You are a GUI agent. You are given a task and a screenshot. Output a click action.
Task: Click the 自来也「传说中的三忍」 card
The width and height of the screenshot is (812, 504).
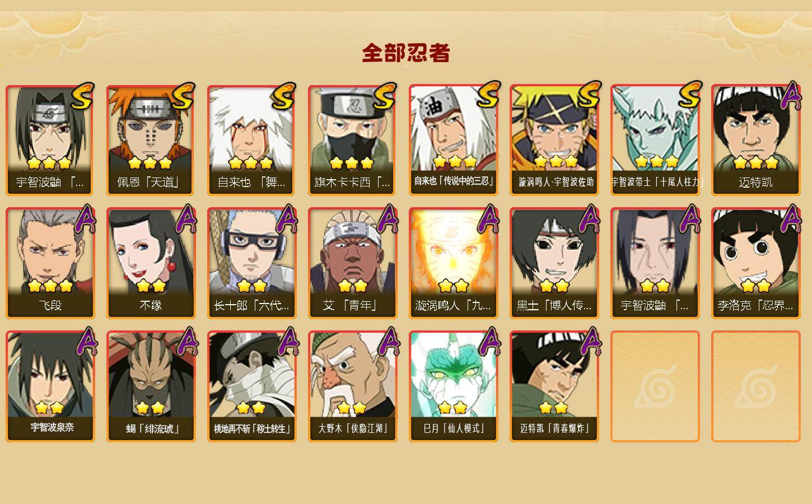pyautogui.click(x=453, y=140)
